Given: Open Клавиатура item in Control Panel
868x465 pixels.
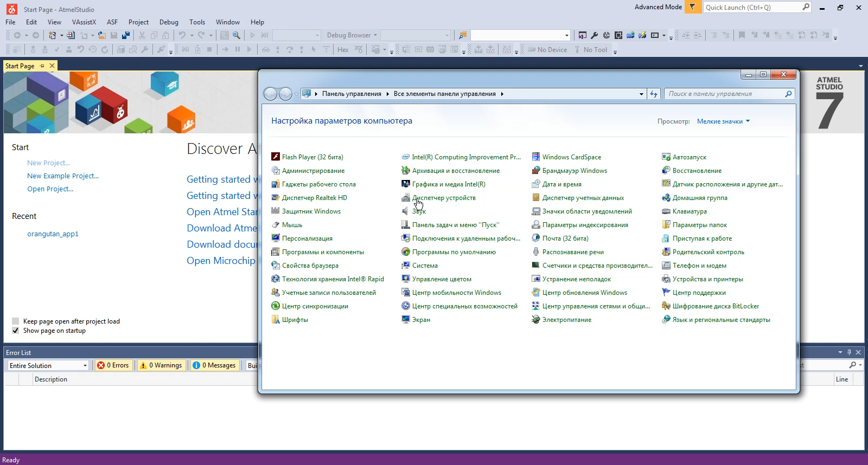Looking at the screenshot, I should [x=684, y=211].
